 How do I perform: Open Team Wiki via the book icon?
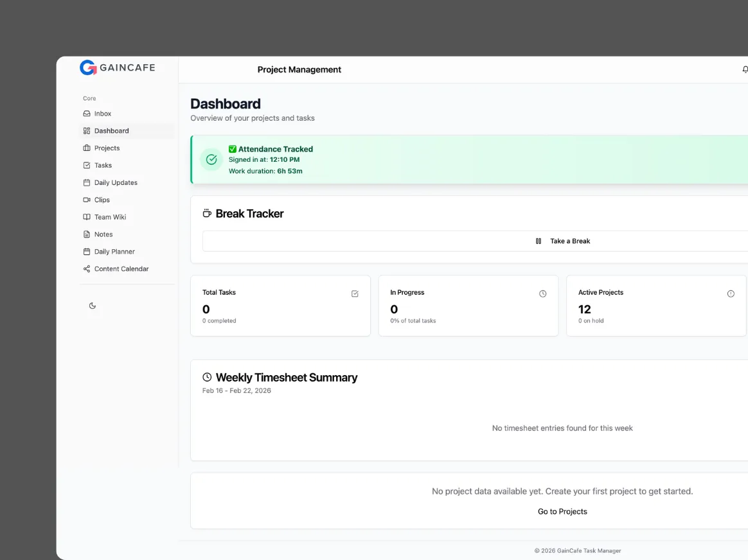[86, 217]
